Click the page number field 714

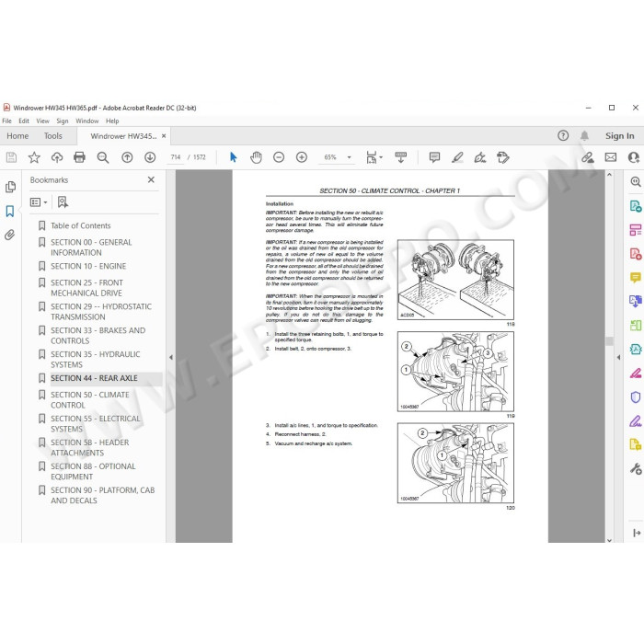coord(176,157)
